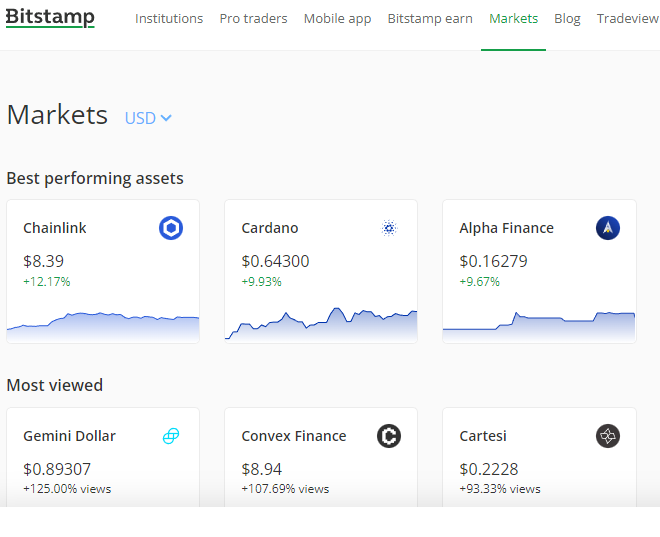The height and width of the screenshot is (537, 660).
Task: Click the +12.17% change value
Action: (47, 282)
